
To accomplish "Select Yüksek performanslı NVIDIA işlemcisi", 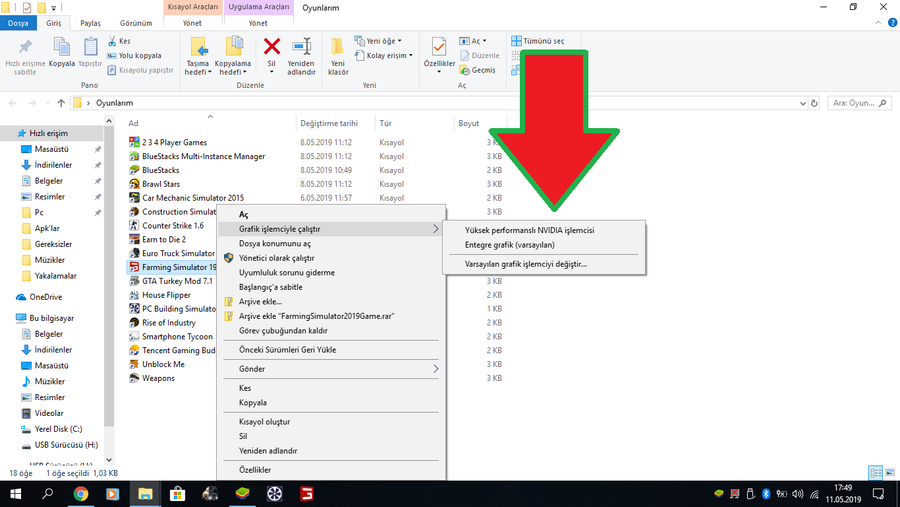I will point(530,230).
